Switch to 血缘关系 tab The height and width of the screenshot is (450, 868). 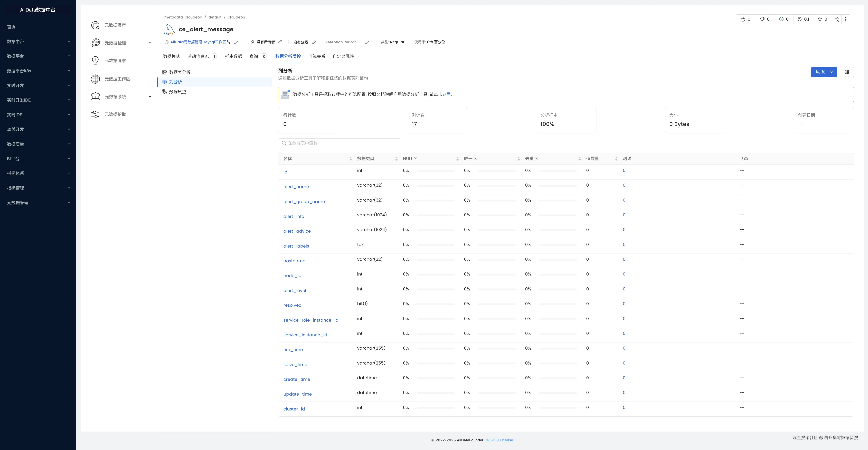[316, 57]
